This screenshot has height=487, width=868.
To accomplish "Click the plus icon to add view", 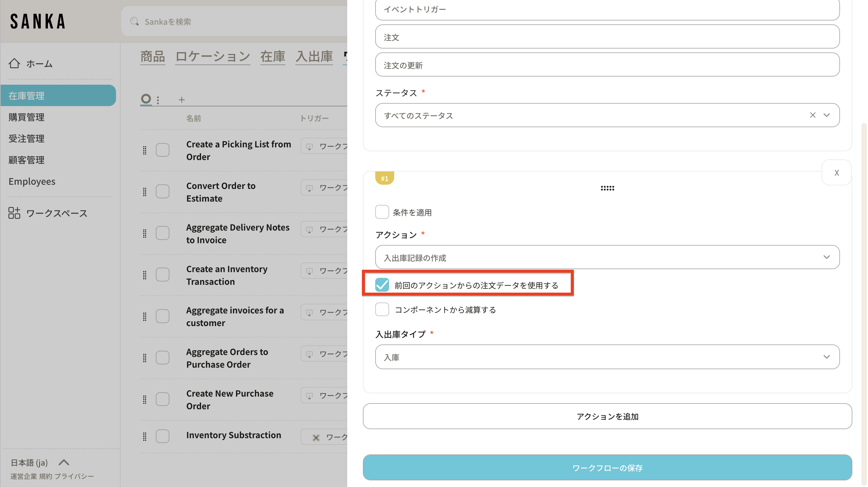I will coord(182,100).
